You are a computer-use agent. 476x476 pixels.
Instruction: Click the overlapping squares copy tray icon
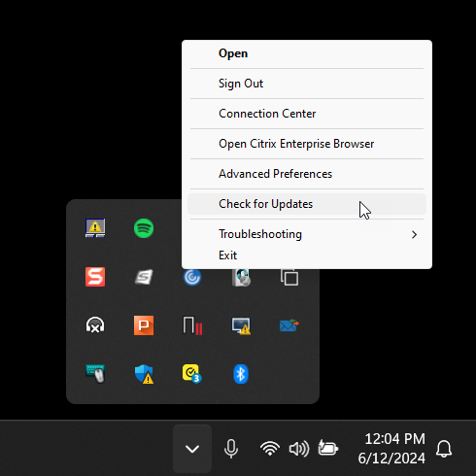point(289,277)
